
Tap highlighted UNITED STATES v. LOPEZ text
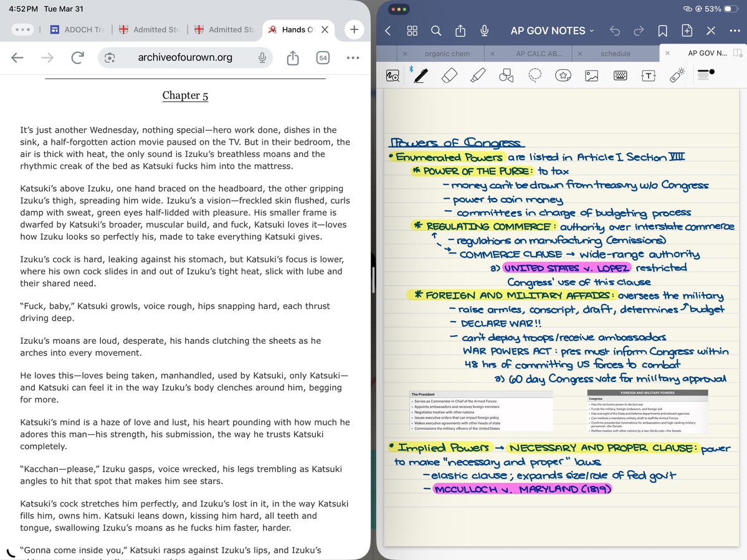pos(566,268)
